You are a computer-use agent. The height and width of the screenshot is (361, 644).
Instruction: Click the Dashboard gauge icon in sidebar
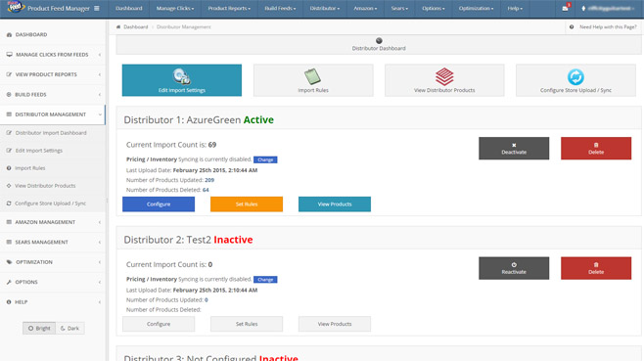(x=9, y=35)
